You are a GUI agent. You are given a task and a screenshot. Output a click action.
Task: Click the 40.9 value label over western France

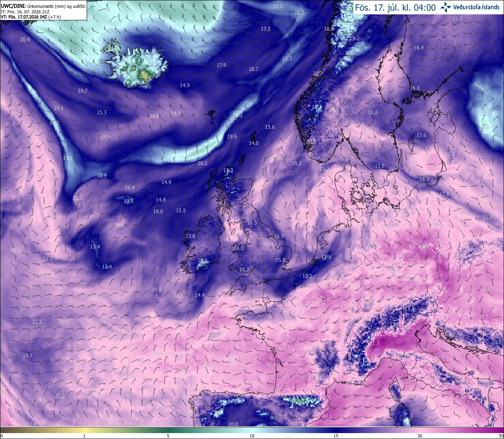click(x=271, y=365)
